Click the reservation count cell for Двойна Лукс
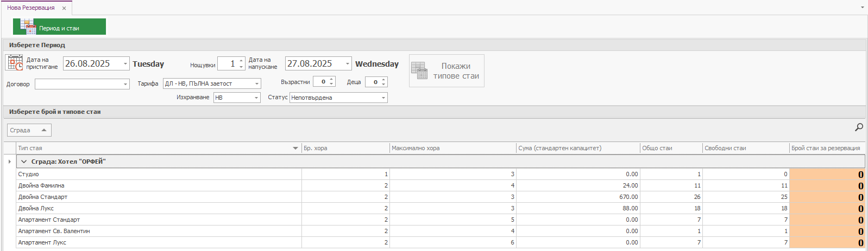The height and width of the screenshot is (251, 868). point(827,208)
